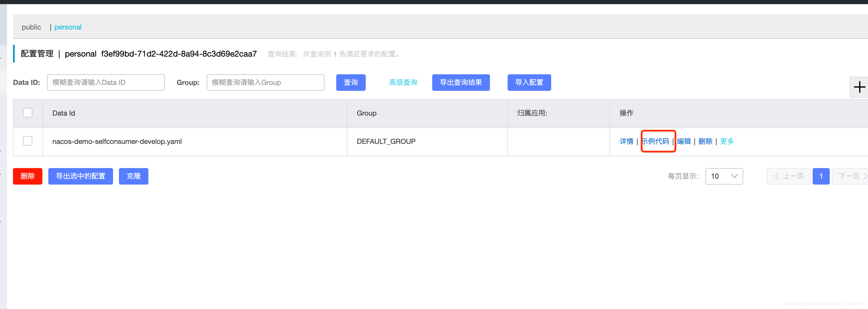
Task: Open the page size dropdown showing 10
Action: [724, 176]
